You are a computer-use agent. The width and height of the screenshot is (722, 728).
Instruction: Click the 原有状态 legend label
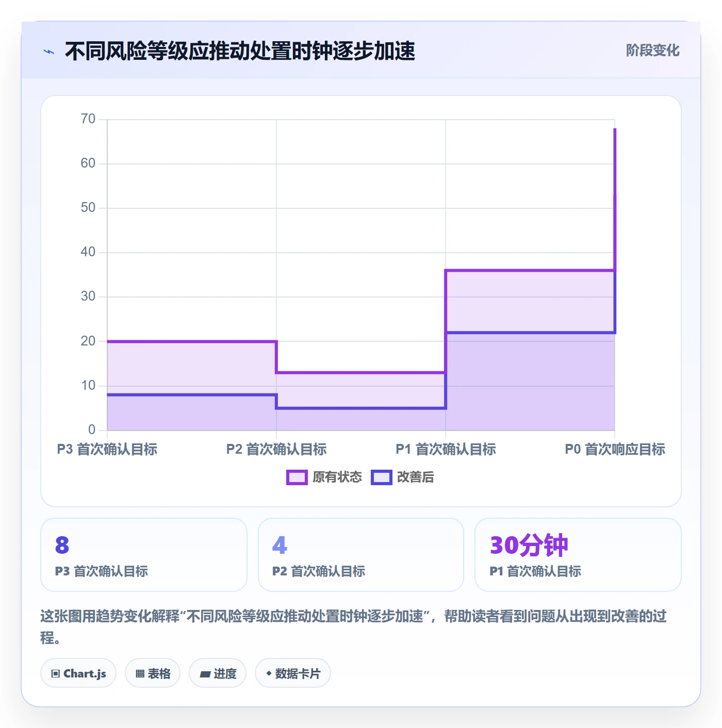(337, 477)
